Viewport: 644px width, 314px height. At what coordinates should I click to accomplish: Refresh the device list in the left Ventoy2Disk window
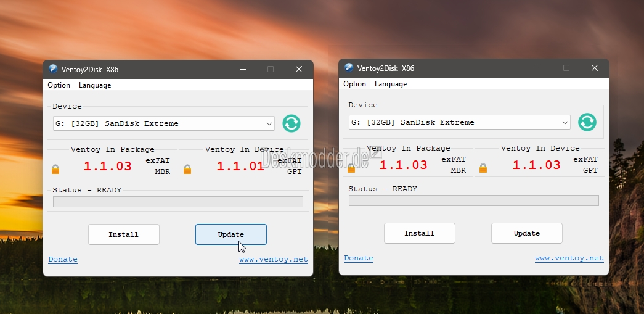pos(291,123)
